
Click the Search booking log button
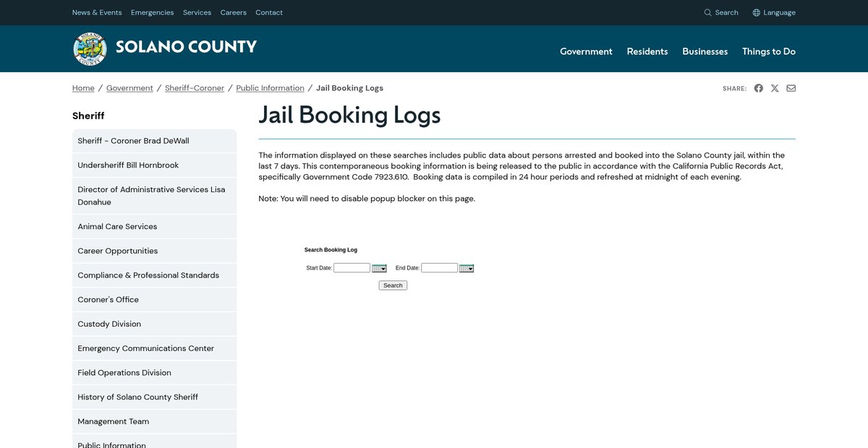[x=393, y=285]
